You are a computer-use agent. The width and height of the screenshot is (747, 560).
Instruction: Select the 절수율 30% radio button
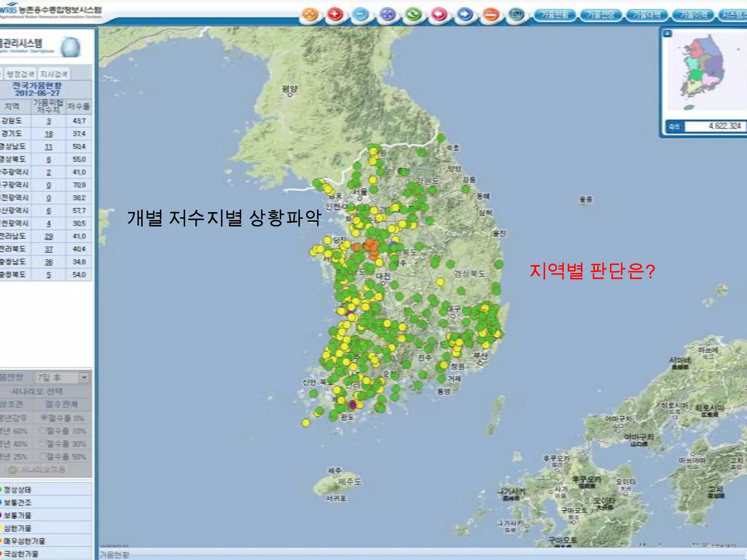42,443
